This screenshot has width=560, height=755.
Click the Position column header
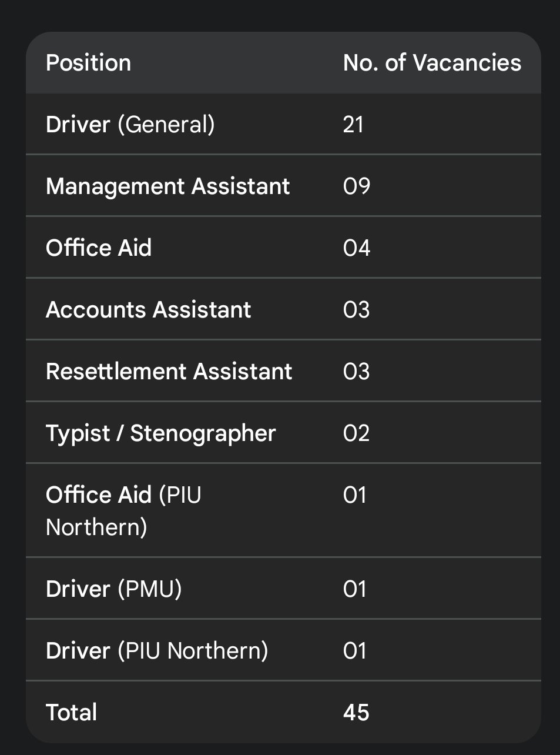click(x=88, y=63)
